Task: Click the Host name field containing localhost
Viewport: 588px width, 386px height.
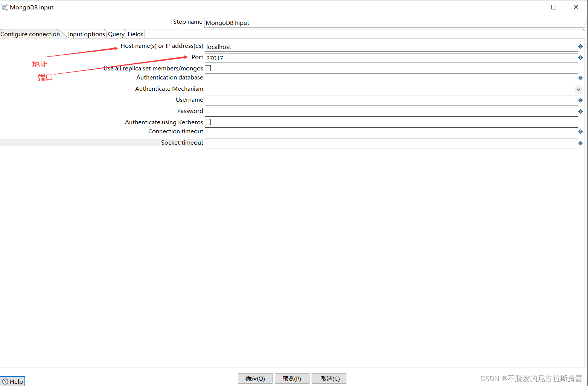Action: click(x=391, y=47)
